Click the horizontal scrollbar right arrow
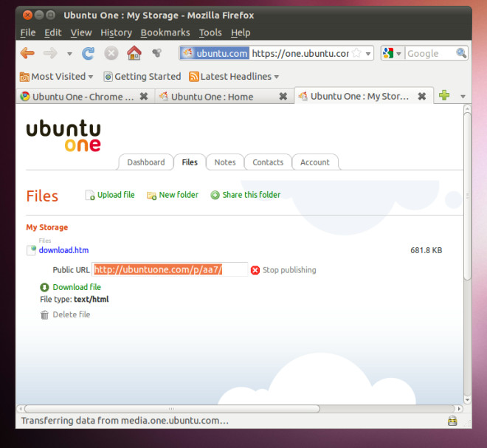 pos(459,409)
